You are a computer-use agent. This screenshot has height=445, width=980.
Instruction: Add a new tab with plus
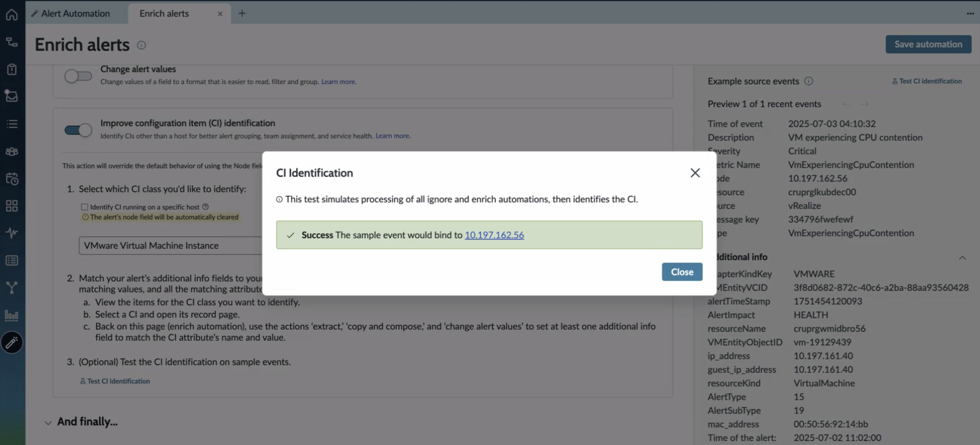[x=242, y=13]
